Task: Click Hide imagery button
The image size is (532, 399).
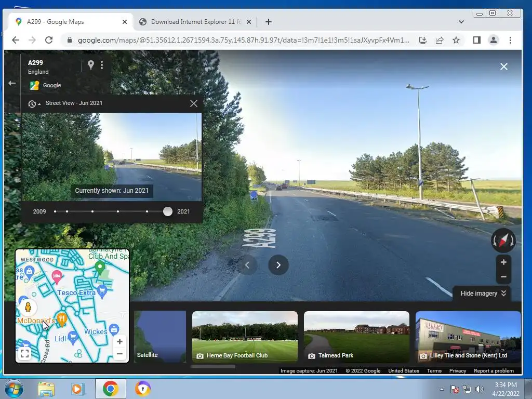Action: coord(483,294)
